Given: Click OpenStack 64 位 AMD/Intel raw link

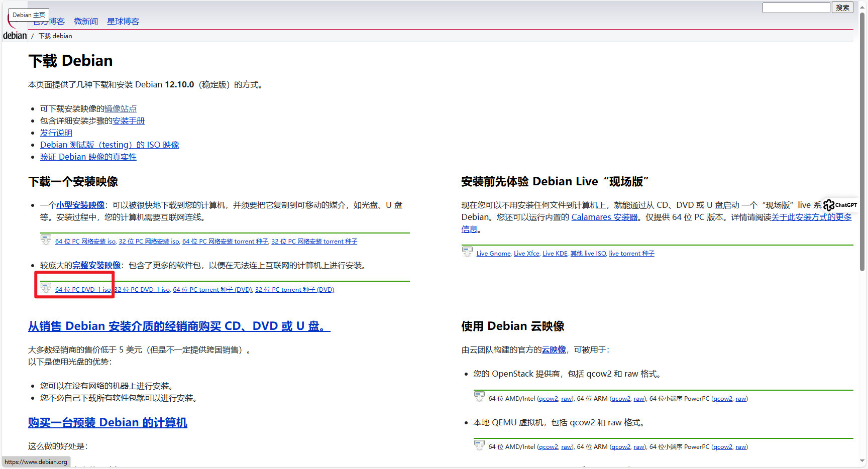Looking at the screenshot, I should [567, 399].
